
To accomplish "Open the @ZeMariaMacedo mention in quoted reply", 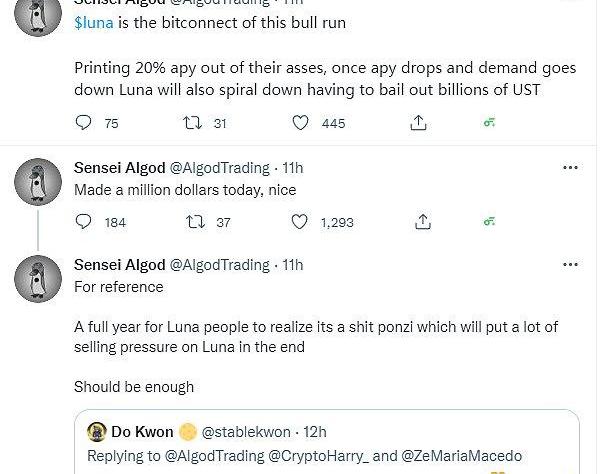I will [465, 456].
